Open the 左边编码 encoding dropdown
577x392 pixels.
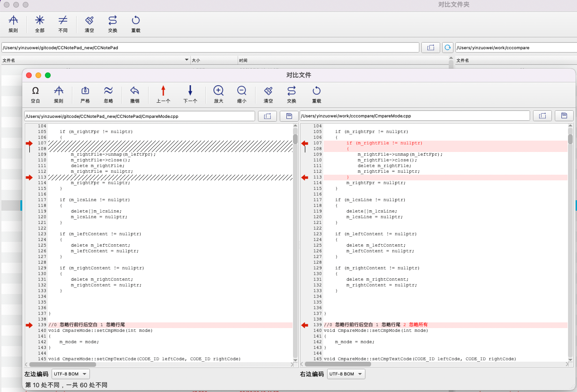click(71, 374)
